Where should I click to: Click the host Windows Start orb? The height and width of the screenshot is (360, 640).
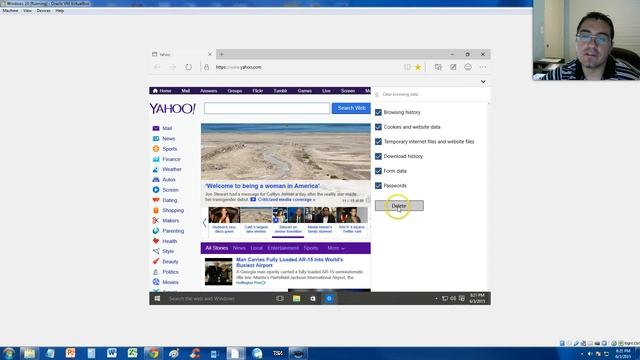point(9,353)
